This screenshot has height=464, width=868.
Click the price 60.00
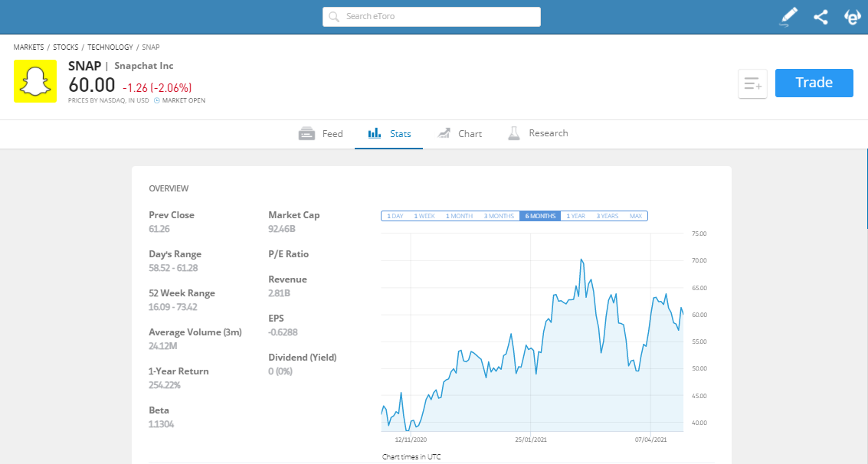click(x=92, y=85)
